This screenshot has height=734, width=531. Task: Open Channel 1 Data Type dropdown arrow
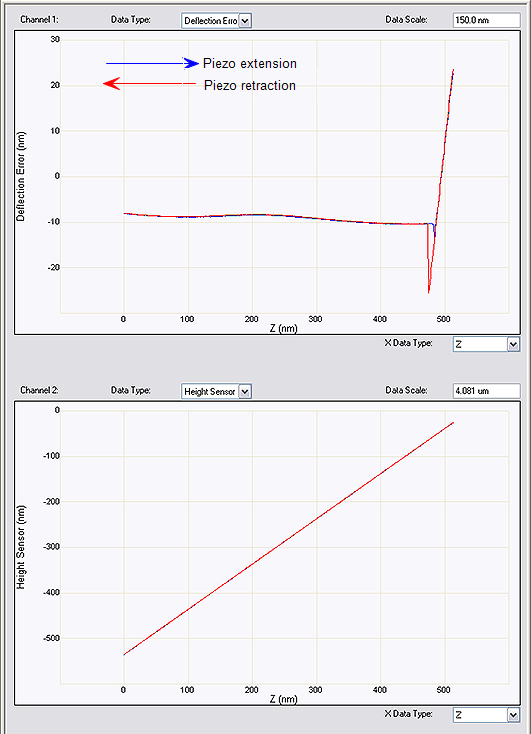(x=245, y=21)
